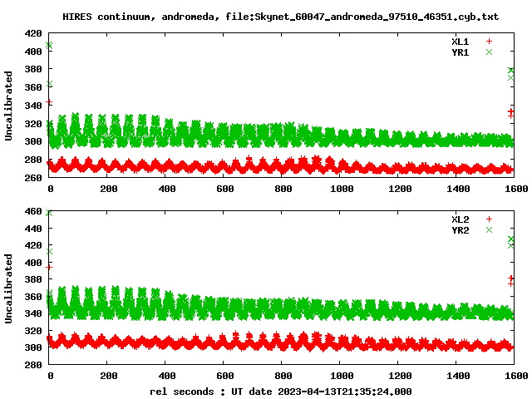Image resolution: width=532 pixels, height=399 pixels.
Task: Click the 340 y-tick label on the top plot
Action: click(x=33, y=106)
